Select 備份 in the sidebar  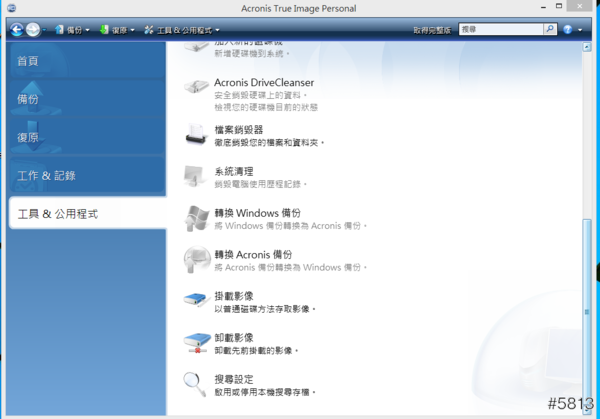pyautogui.click(x=87, y=99)
